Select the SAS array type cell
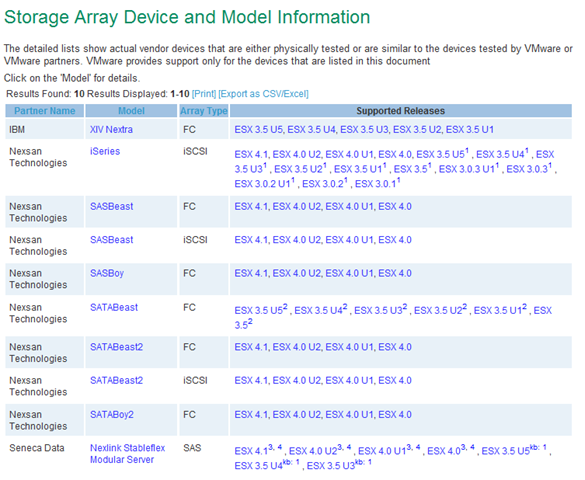This screenshot has width=585, height=480. click(x=204, y=454)
